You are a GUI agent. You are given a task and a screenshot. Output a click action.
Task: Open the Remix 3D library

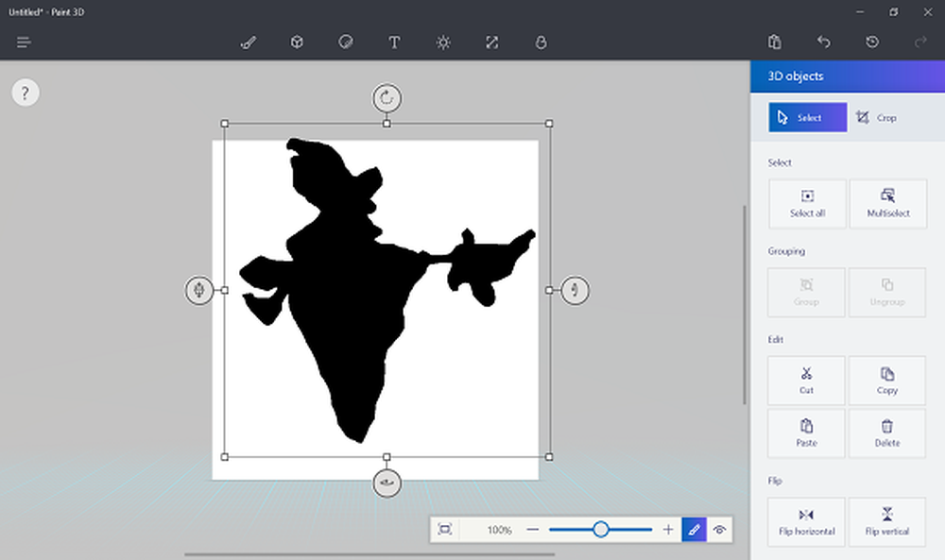(541, 42)
